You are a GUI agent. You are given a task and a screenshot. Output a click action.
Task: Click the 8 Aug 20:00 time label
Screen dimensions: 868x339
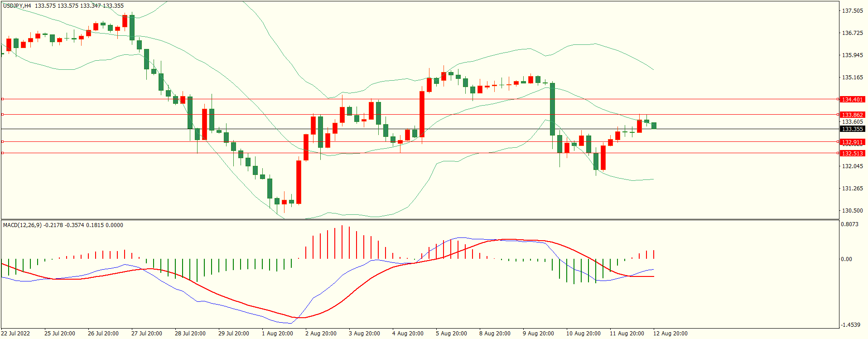tap(495, 333)
